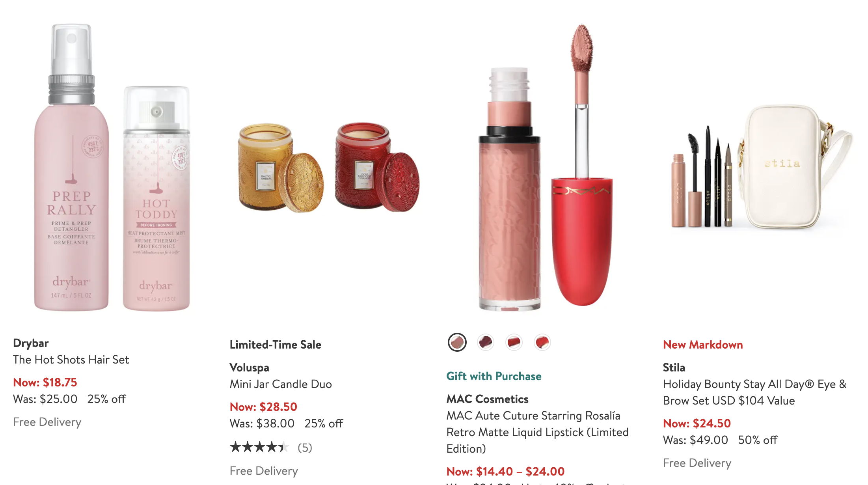
Task: Open the Drybar Hot Shots product image
Action: pyautogui.click(x=112, y=168)
